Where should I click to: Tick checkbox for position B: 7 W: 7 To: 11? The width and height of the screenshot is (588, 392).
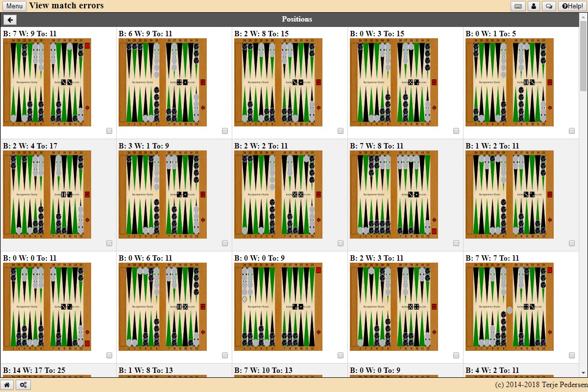click(x=572, y=355)
